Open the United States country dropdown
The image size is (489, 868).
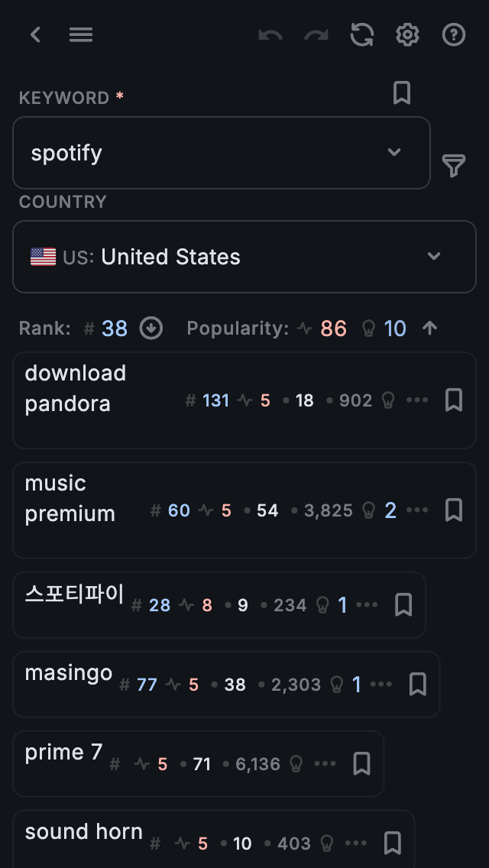(x=434, y=256)
